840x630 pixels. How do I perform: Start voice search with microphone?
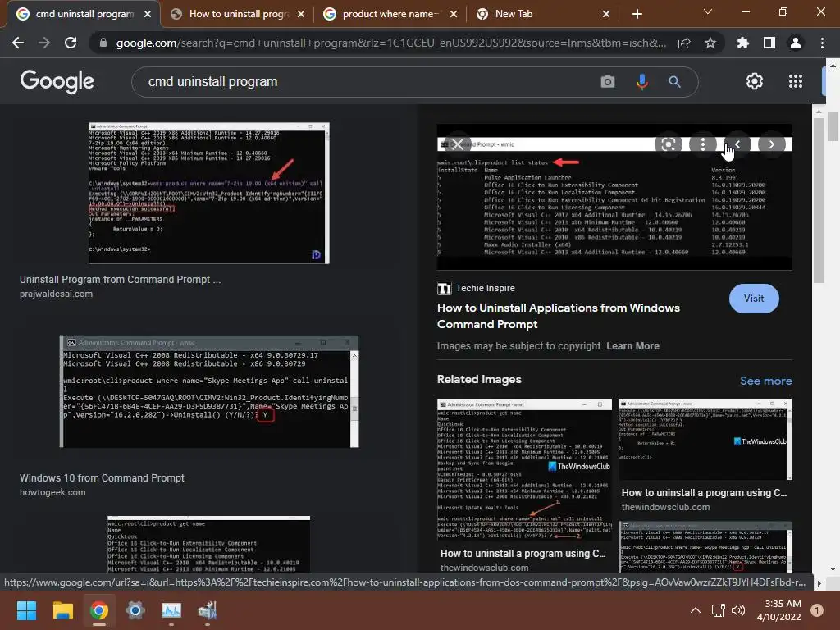[641, 81]
